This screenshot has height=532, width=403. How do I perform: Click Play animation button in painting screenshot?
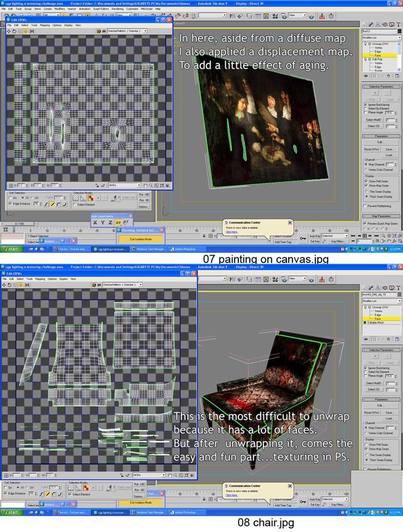[365, 236]
